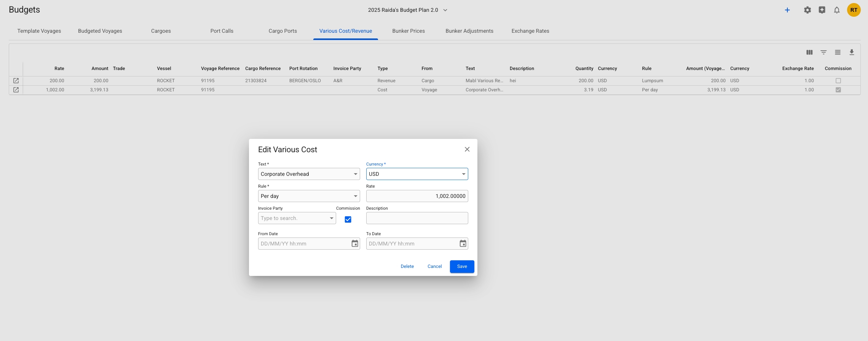
Task: Click the Delete button in dialog
Action: click(x=407, y=266)
